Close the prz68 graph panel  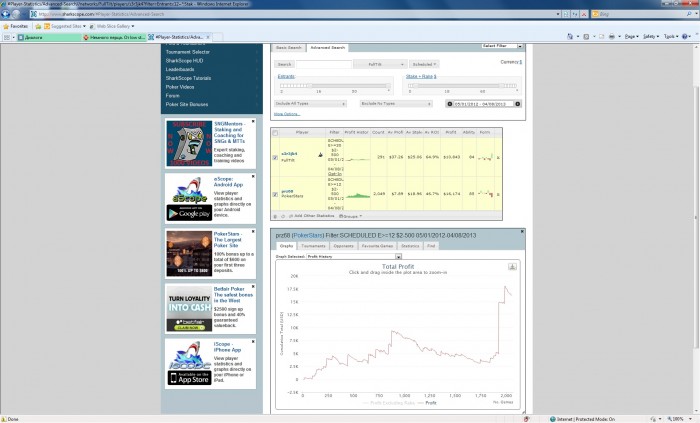click(x=522, y=232)
